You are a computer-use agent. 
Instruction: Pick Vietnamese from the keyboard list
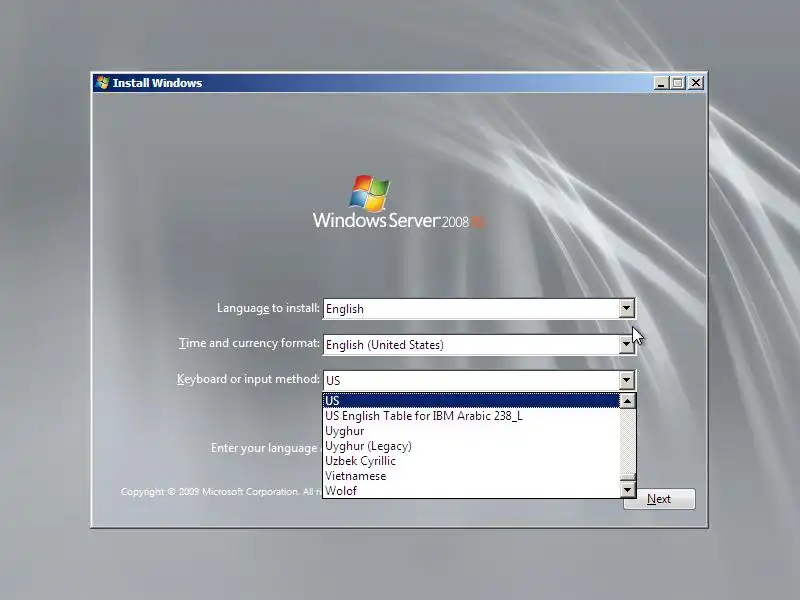[x=471, y=476]
